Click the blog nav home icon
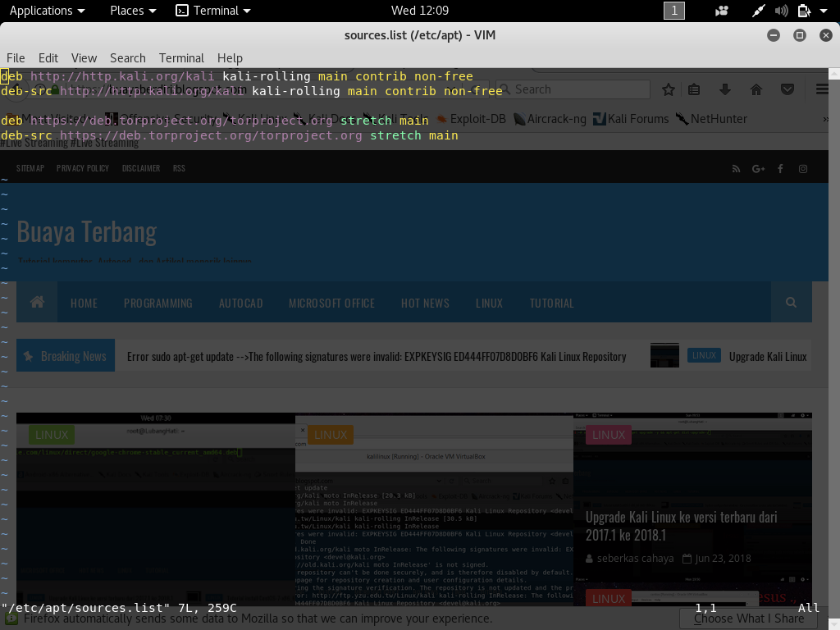 pyautogui.click(x=37, y=302)
